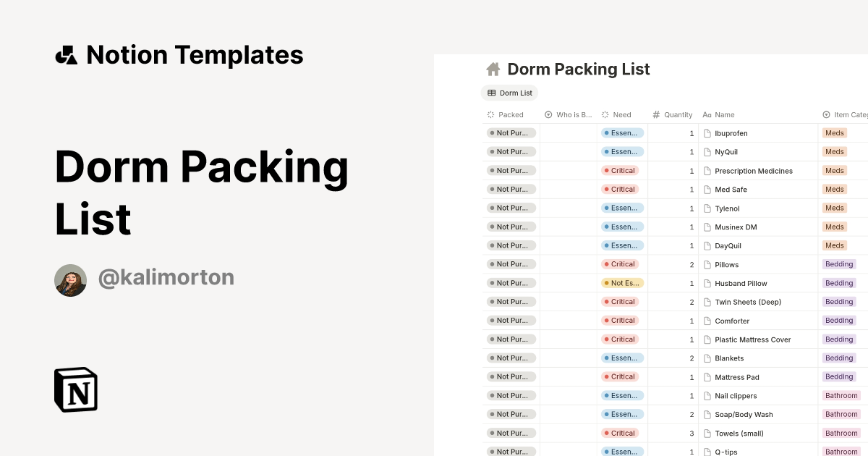Click the status spinner icon on the Packed column
868x456 pixels.
[490, 114]
